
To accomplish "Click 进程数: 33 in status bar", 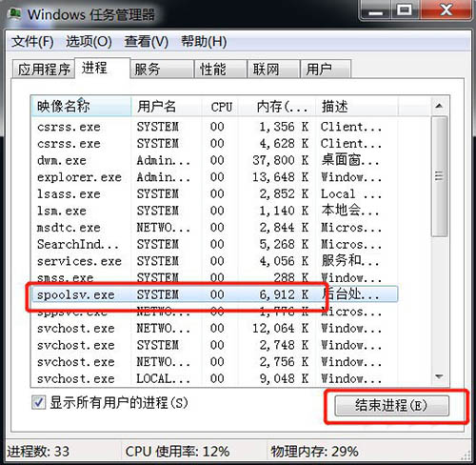I will tap(38, 452).
